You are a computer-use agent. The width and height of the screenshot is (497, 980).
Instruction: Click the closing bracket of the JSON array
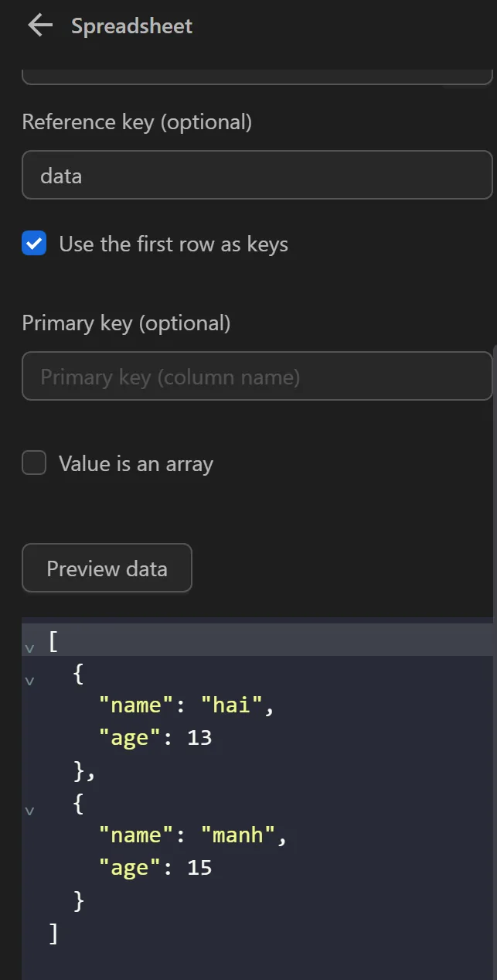coord(53,933)
